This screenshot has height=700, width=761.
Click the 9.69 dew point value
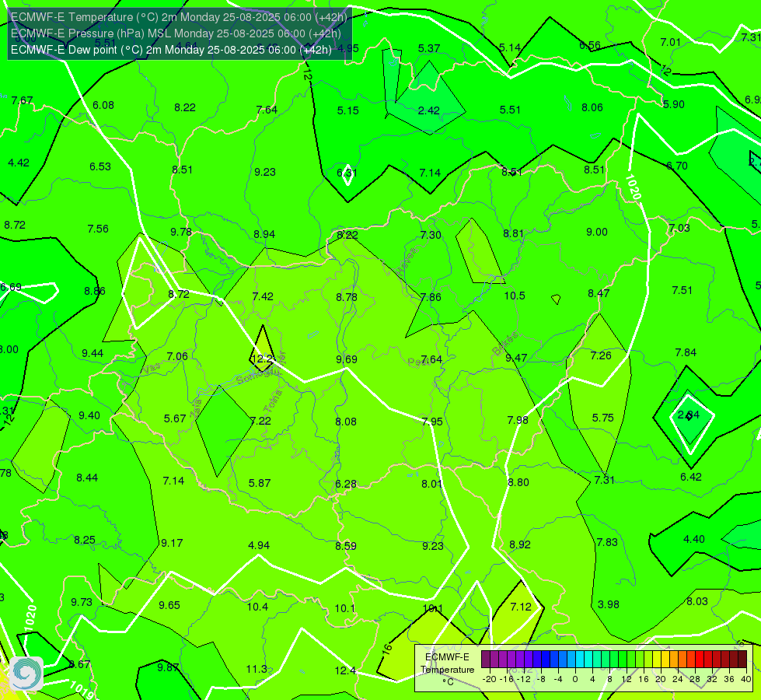pos(347,359)
